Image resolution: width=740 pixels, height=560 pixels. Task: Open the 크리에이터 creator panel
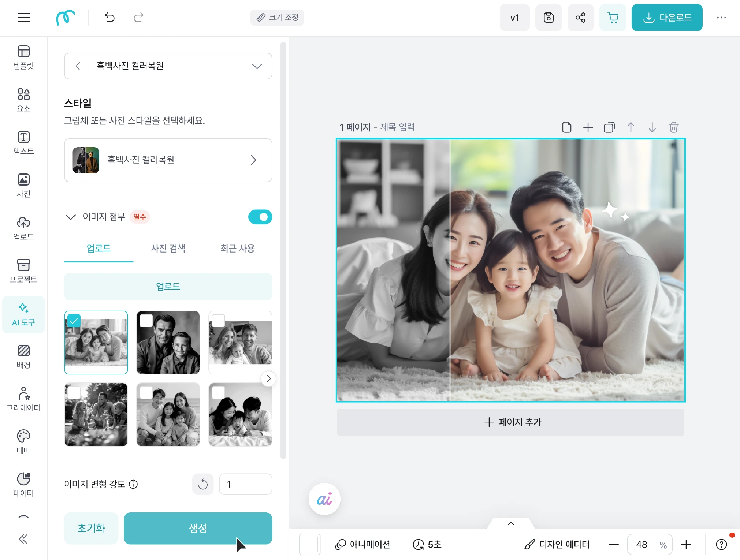(23, 399)
